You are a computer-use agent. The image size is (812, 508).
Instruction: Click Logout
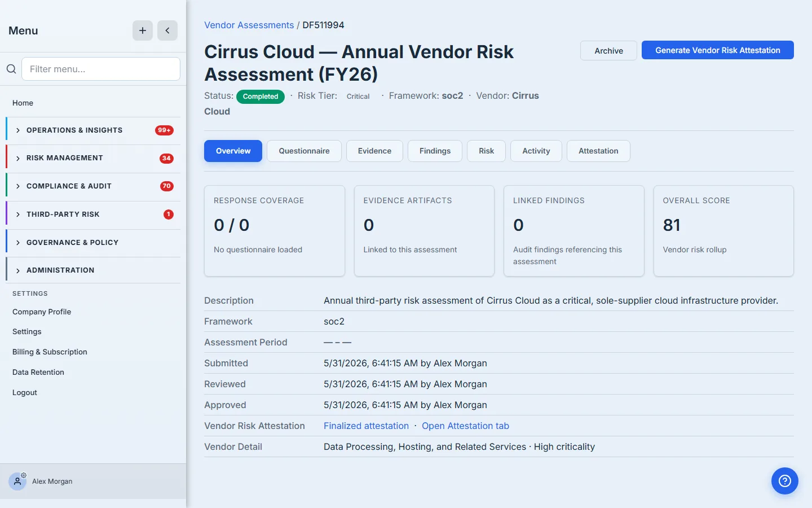(x=25, y=392)
